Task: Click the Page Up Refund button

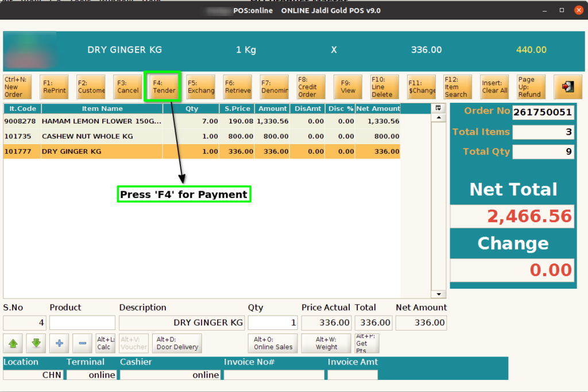Action: pyautogui.click(x=531, y=87)
